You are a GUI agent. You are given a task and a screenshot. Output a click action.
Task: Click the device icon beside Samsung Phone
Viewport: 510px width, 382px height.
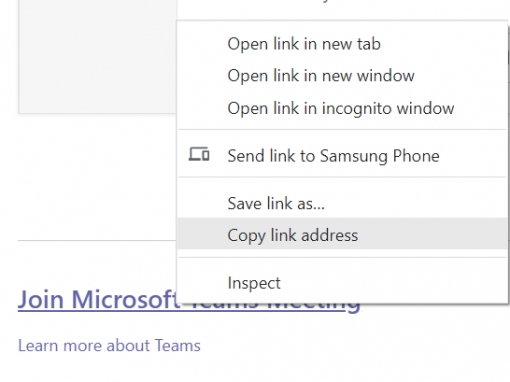click(199, 154)
